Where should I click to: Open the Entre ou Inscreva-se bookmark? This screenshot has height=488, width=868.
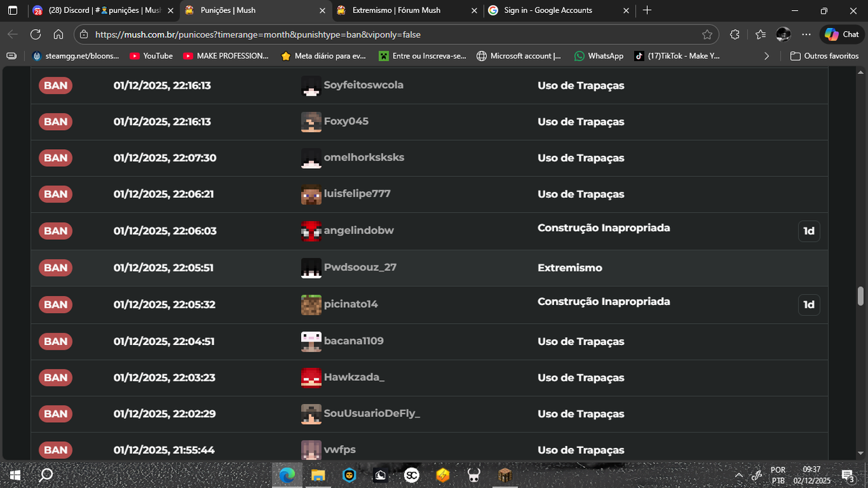(422, 56)
